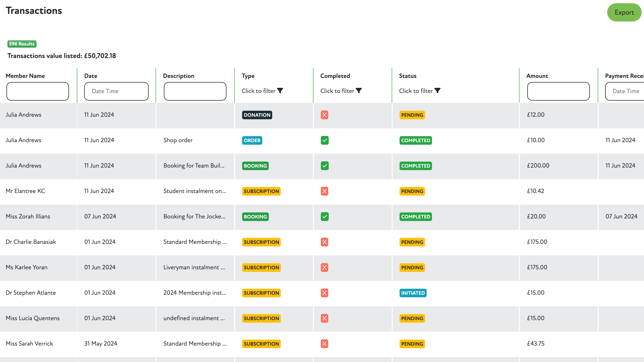Open the Completed 'Click to filter' dropdown
644x362 pixels.
pyautogui.click(x=337, y=91)
